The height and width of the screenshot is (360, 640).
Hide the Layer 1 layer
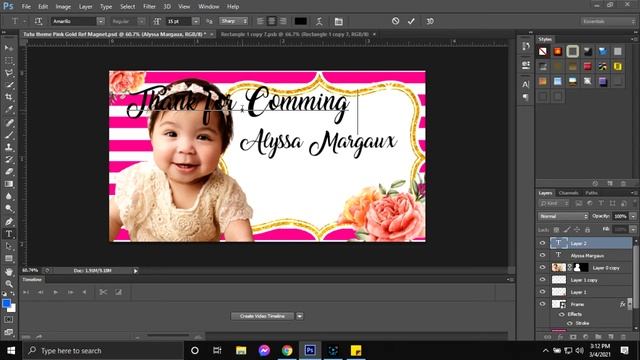[542, 292]
